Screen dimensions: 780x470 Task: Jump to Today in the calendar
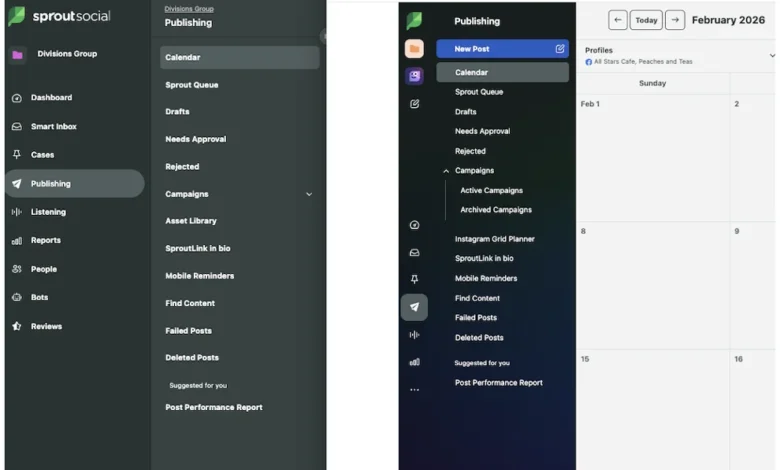click(x=646, y=20)
